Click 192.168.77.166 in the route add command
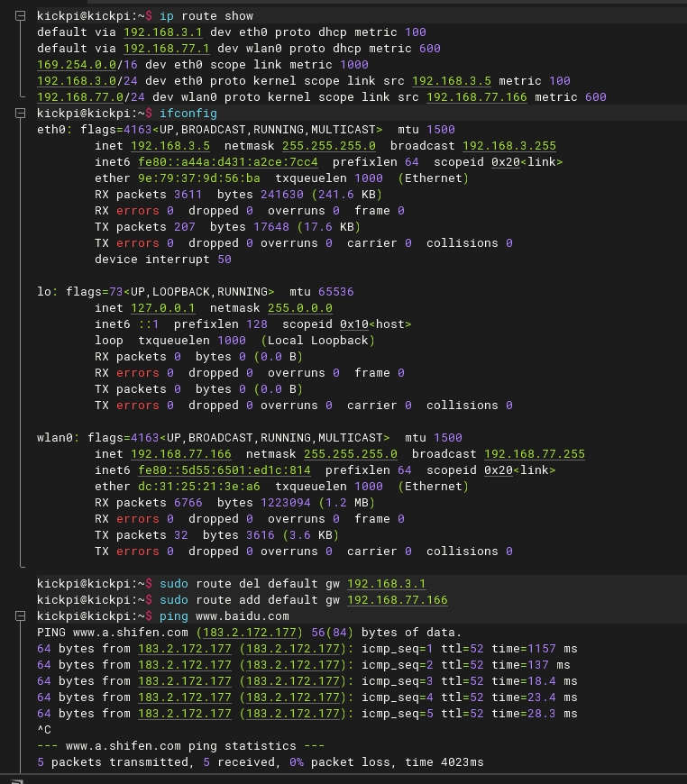This screenshot has width=687, height=784. 397,600
